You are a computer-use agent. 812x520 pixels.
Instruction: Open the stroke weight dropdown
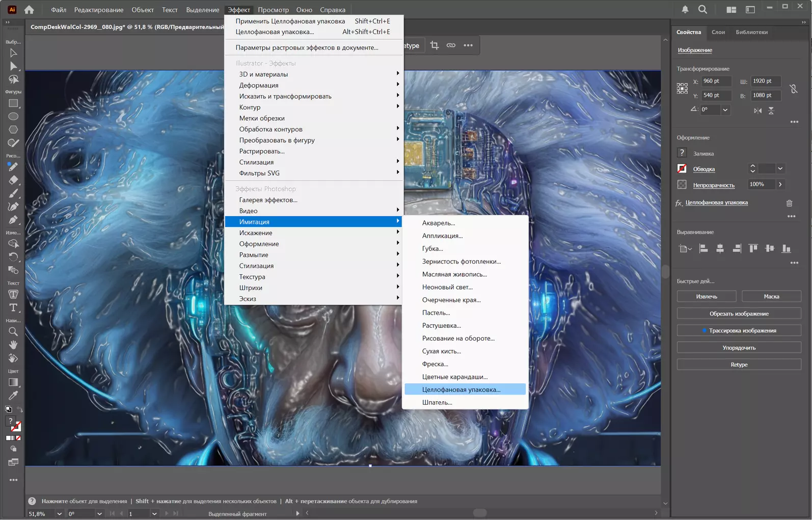780,169
